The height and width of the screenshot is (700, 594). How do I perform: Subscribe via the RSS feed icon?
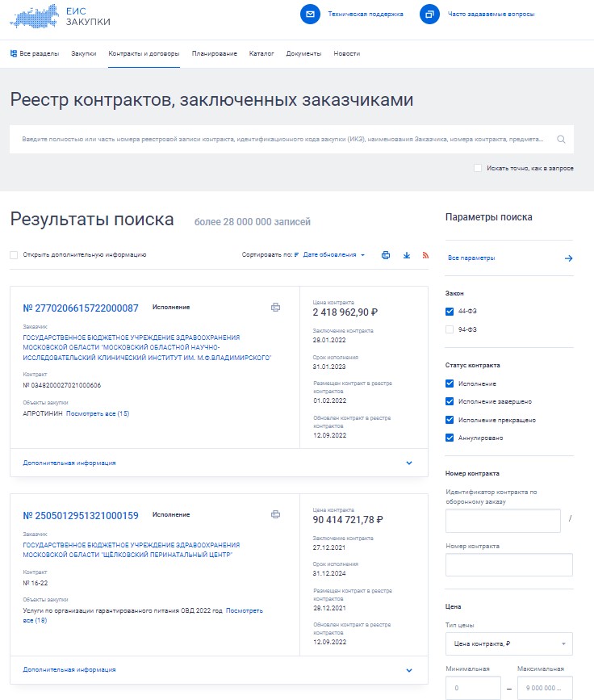425,255
